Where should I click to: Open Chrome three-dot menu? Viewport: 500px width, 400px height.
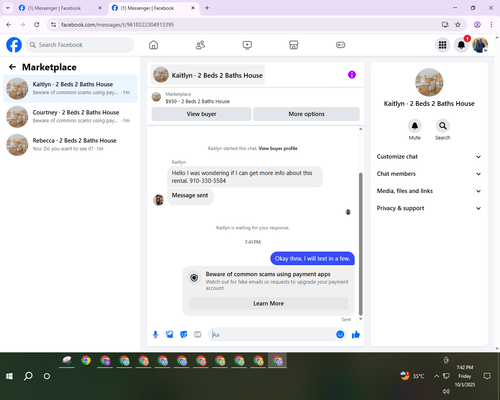(x=491, y=25)
